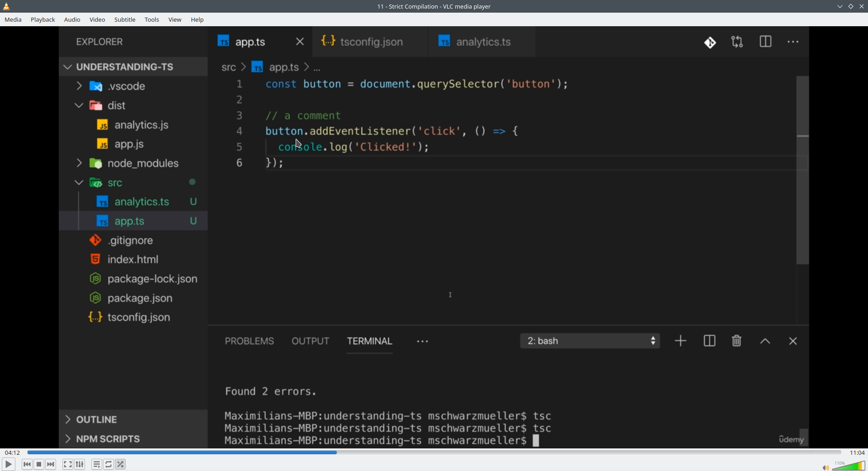This screenshot has width=868, height=471.
Task: Click the VLC play button
Action: (x=8, y=465)
